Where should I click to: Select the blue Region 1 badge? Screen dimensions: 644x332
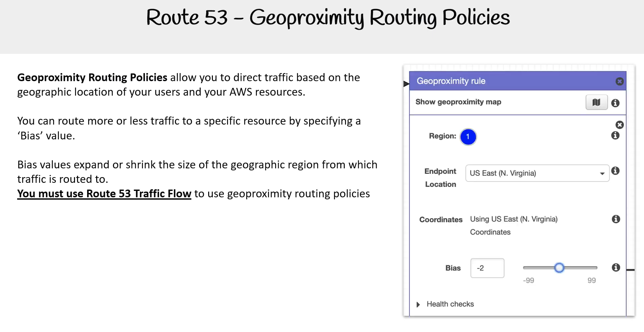coord(468,137)
